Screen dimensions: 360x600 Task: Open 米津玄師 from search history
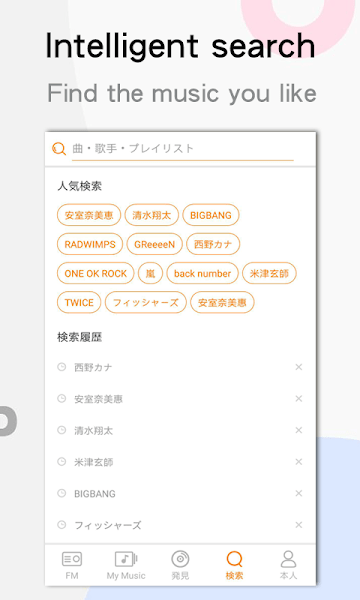(93, 462)
